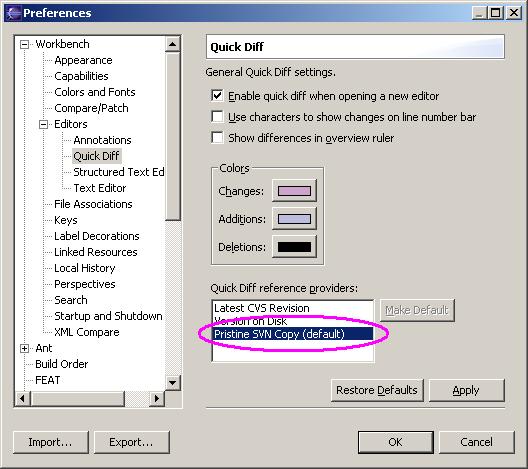
Task: Open the Changes color picker
Action: tap(294, 191)
